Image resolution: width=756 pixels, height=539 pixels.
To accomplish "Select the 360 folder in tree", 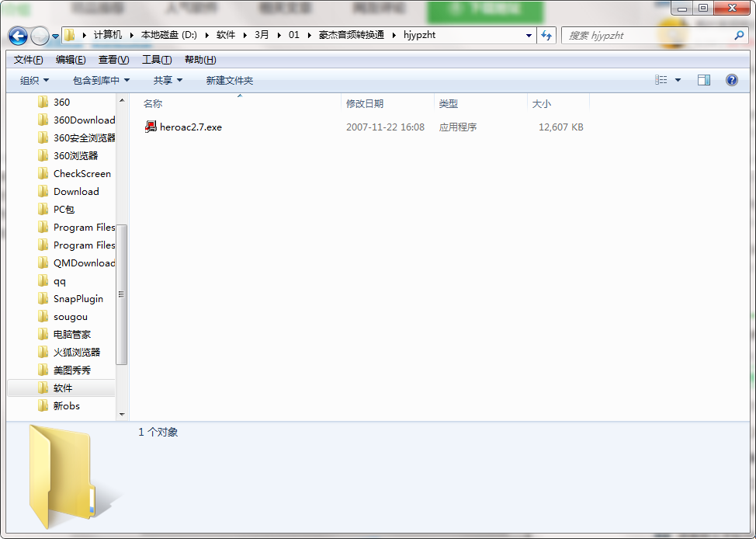I will point(62,102).
